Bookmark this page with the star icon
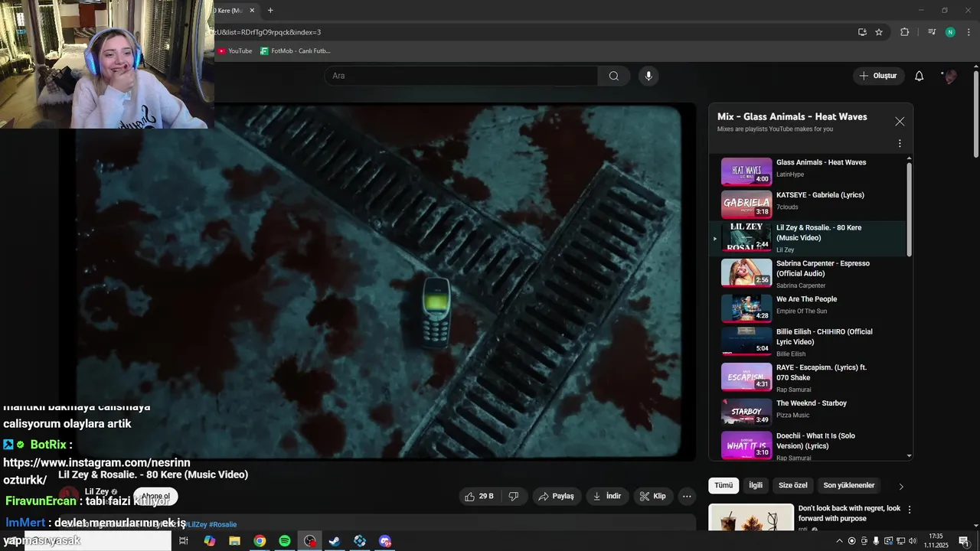Image resolution: width=980 pixels, height=551 pixels. click(879, 32)
